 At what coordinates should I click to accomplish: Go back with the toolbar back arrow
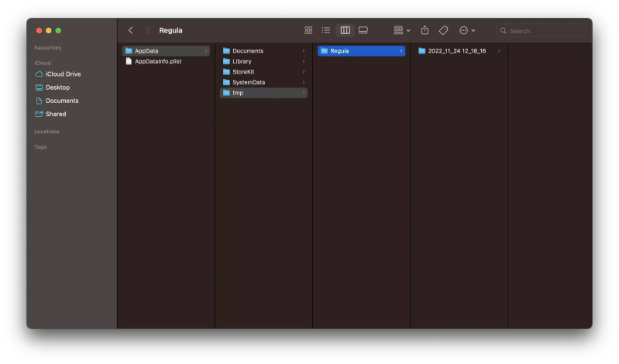131,30
